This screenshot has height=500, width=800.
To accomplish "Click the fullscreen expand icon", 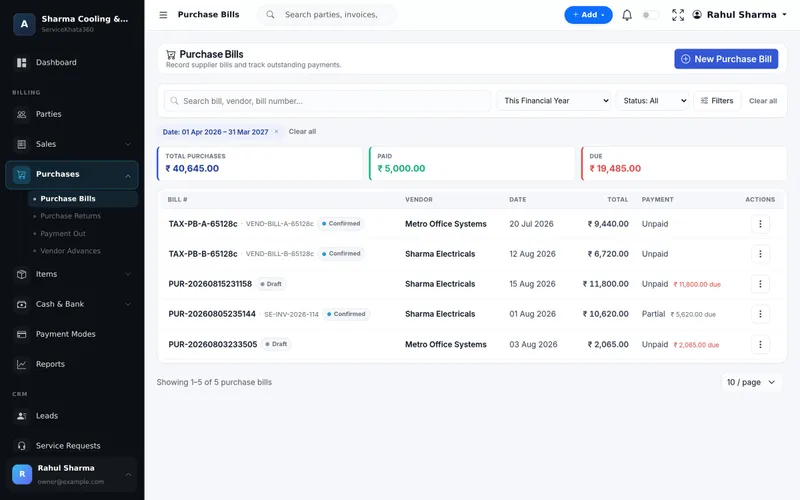I will pyautogui.click(x=678, y=15).
